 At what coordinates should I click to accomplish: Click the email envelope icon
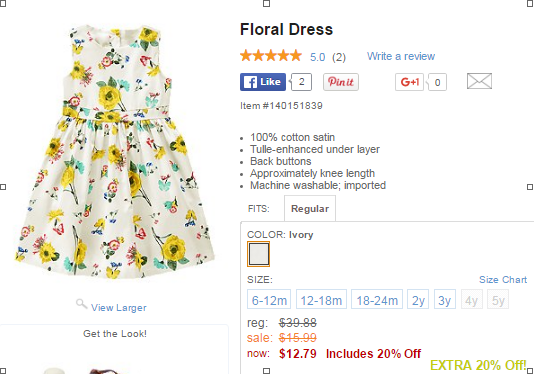pyautogui.click(x=479, y=81)
